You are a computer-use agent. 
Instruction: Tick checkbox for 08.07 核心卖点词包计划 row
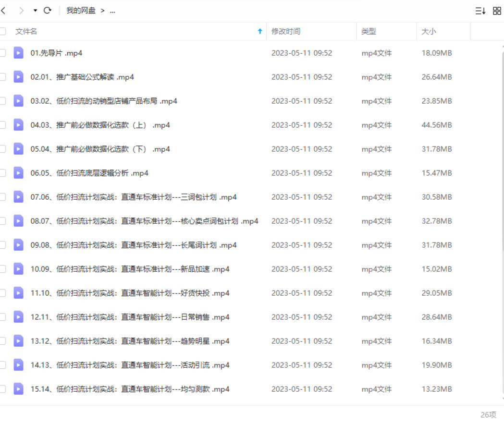click(2, 221)
